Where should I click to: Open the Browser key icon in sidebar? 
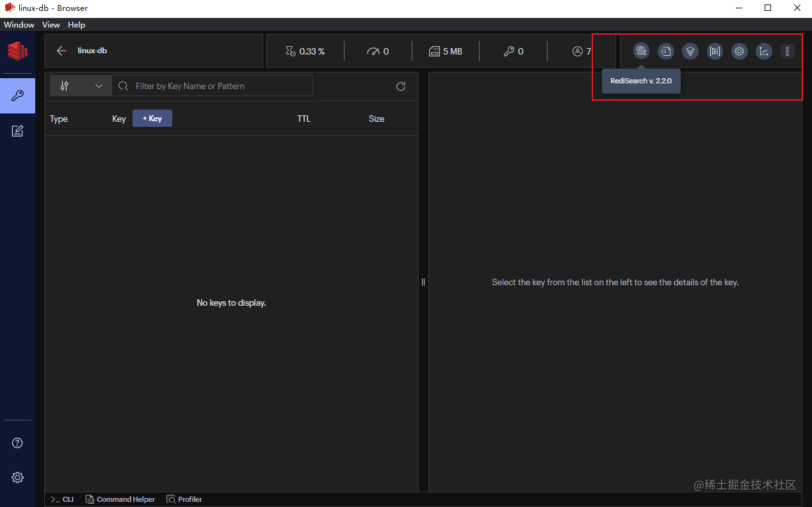click(18, 96)
